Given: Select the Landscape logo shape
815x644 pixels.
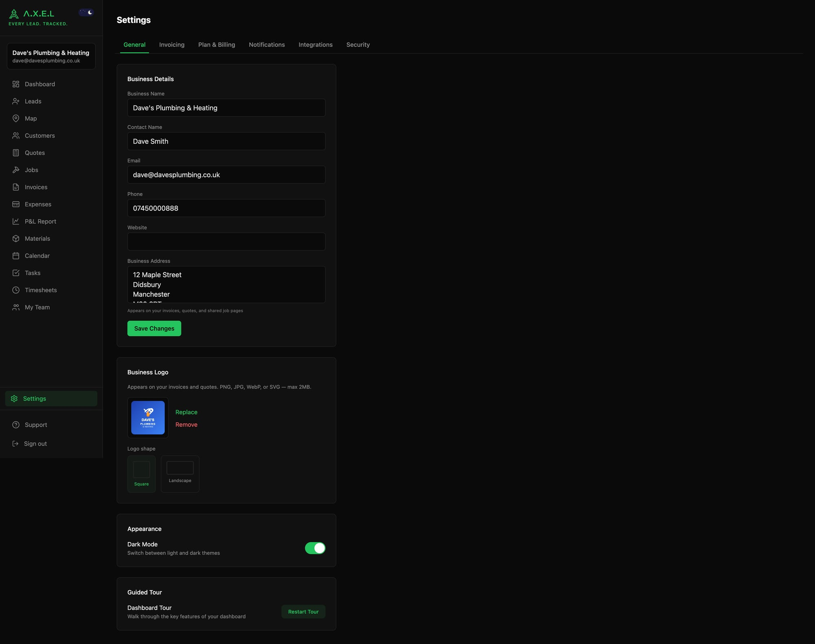Looking at the screenshot, I should click(x=180, y=474).
